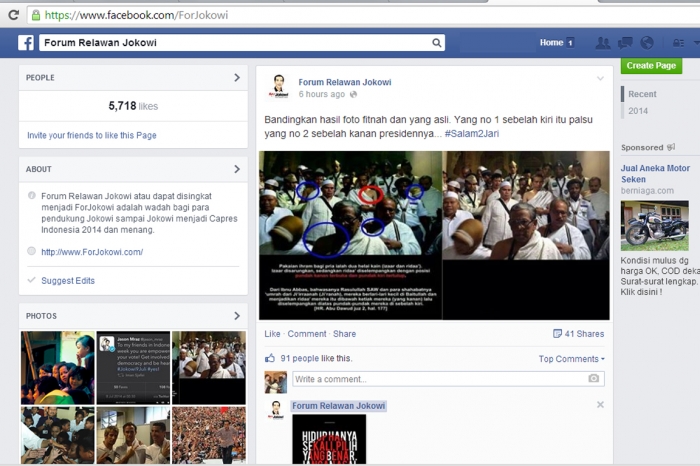This screenshot has width=700, height=466.
Task: Click the shares icon next to 41 Shares
Action: pos(557,333)
